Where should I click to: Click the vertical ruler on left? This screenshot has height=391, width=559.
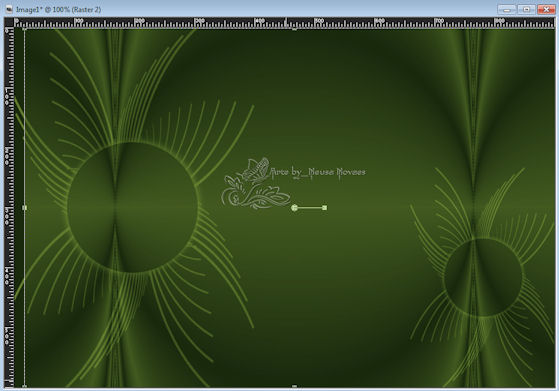[9, 208]
